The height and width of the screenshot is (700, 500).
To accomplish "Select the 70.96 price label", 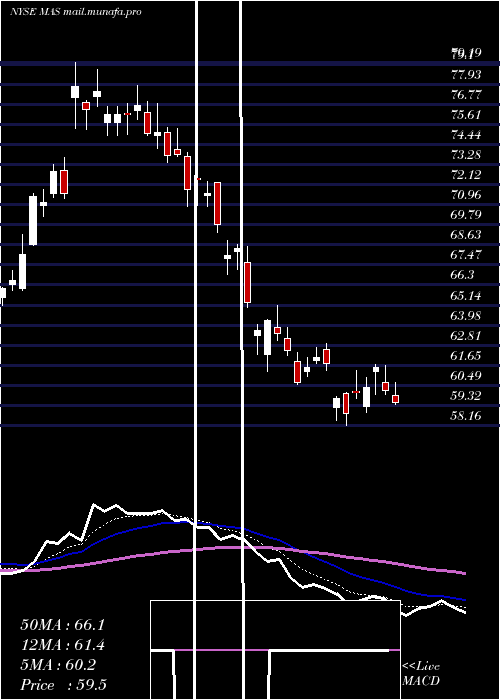I will [x=466, y=195].
